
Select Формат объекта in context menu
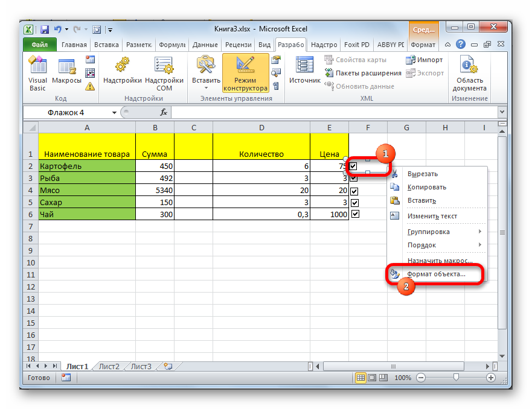[x=436, y=274]
